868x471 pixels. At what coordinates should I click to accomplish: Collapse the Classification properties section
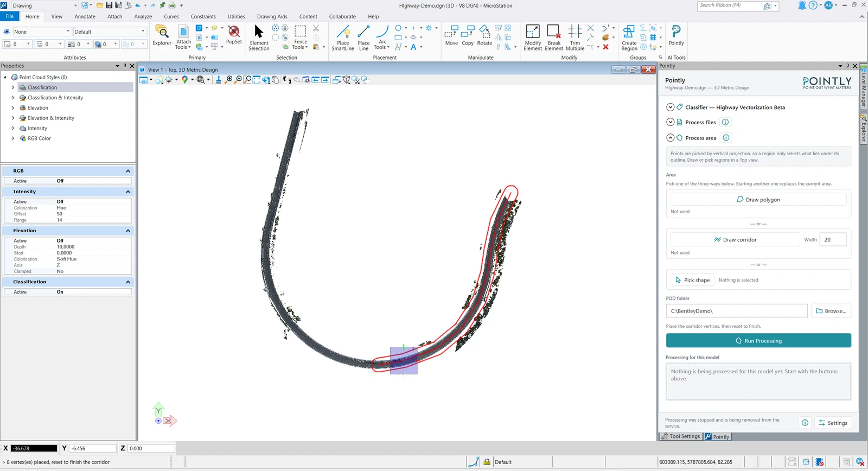click(x=128, y=282)
